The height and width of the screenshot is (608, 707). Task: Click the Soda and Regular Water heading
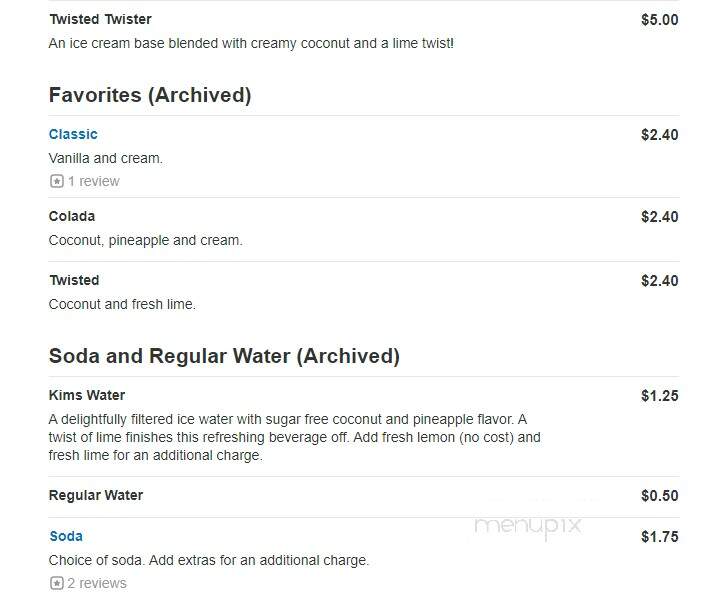click(x=224, y=356)
